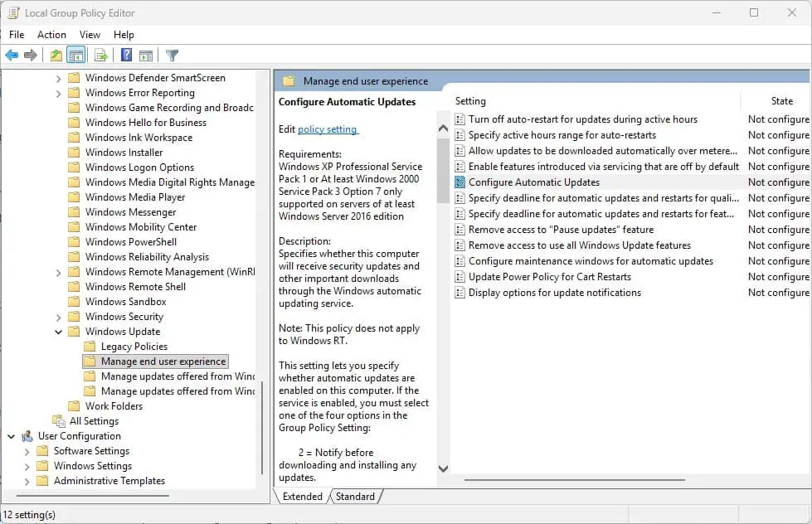Image resolution: width=812 pixels, height=524 pixels.
Task: Select the Legacy Policies folder
Action: pos(134,347)
